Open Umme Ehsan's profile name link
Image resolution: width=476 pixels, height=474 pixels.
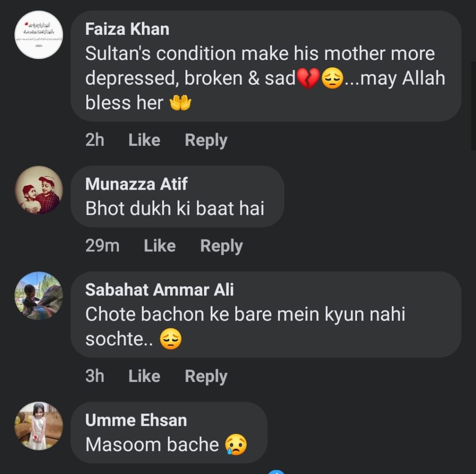(x=136, y=420)
